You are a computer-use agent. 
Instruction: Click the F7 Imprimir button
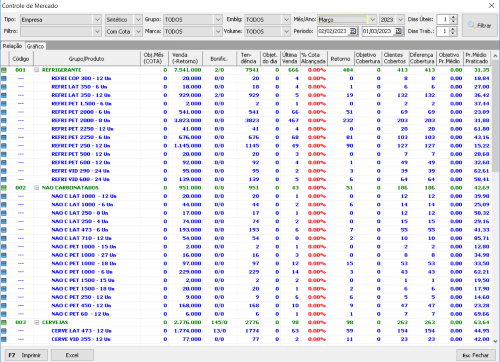(x=26, y=355)
